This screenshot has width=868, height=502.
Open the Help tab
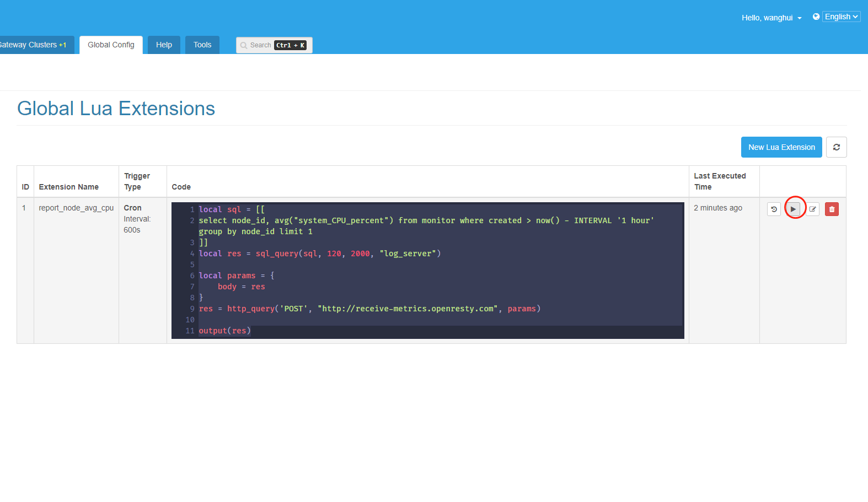(x=164, y=45)
